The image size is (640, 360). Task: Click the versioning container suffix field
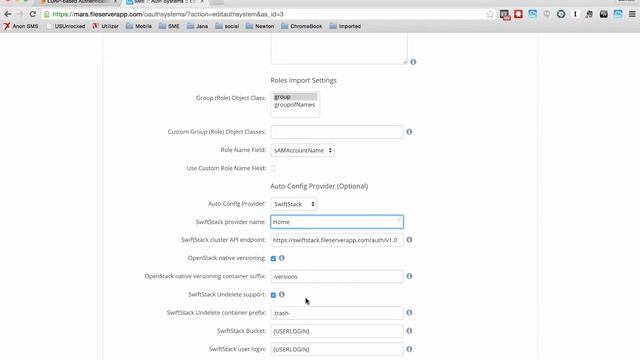(337, 276)
